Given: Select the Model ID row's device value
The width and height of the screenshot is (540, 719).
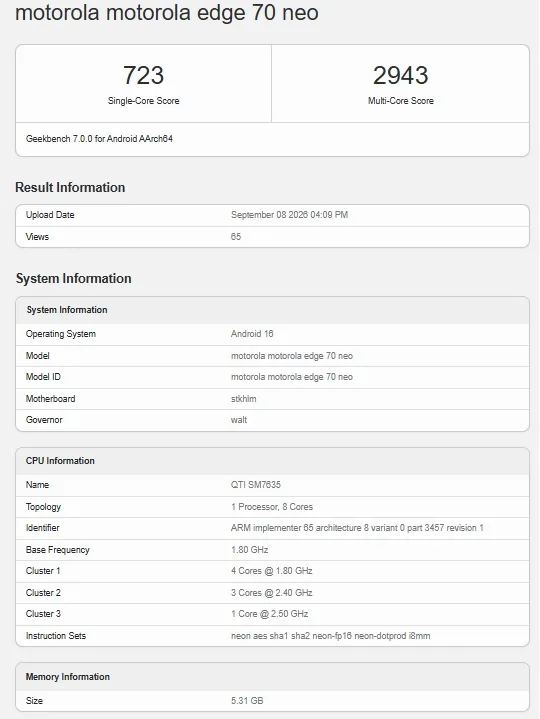Looking at the screenshot, I should [x=292, y=377].
